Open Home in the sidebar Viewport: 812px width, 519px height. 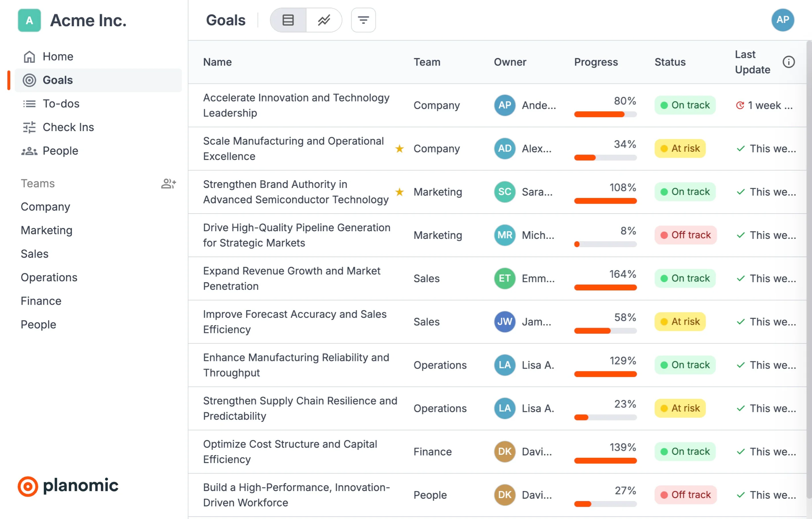[x=58, y=57]
